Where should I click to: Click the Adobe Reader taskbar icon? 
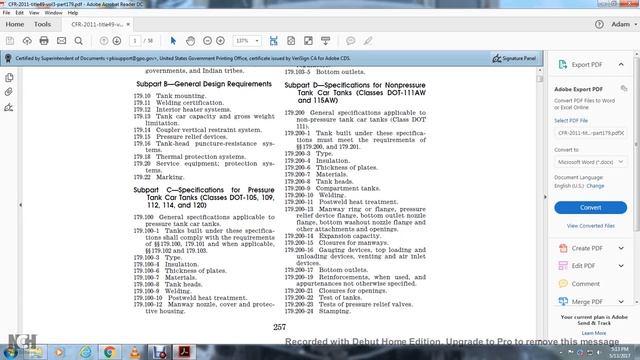[x=184, y=352]
